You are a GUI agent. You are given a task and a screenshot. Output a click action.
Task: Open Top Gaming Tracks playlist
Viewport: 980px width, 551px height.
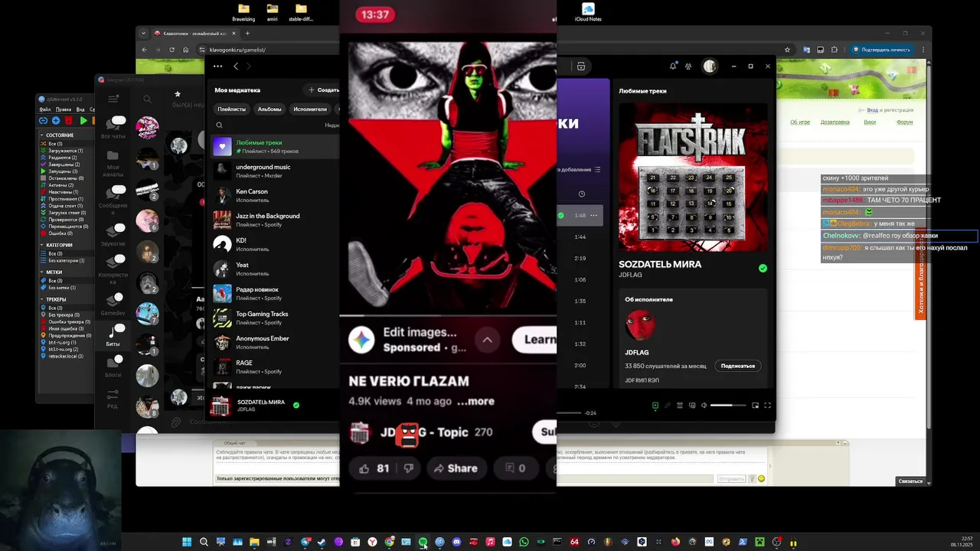(x=275, y=318)
